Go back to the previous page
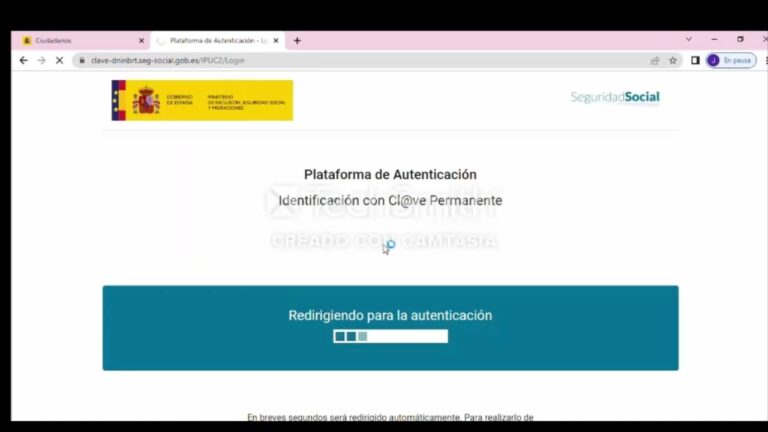768x432 pixels. pyautogui.click(x=24, y=60)
